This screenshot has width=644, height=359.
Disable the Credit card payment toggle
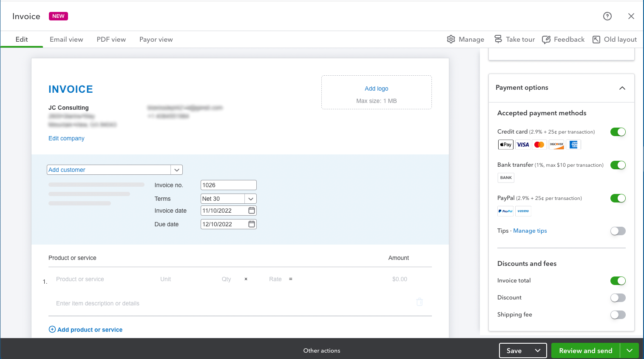pos(618,131)
